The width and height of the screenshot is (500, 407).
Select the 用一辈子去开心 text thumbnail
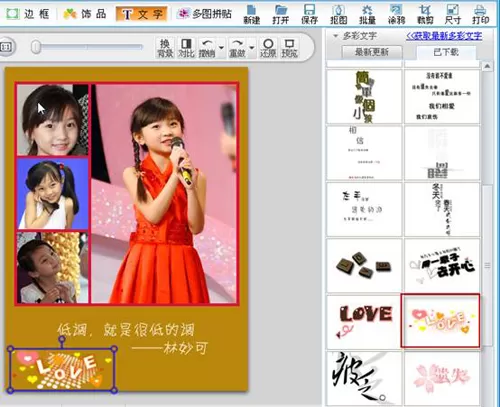442,265
